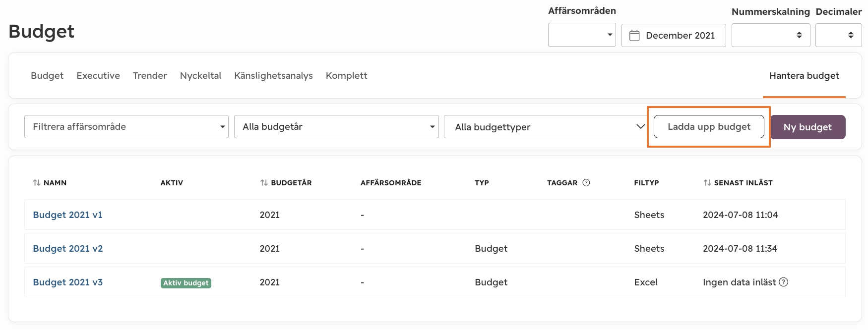Click the Ny budget button
The width and height of the screenshot is (868, 330).
point(807,127)
